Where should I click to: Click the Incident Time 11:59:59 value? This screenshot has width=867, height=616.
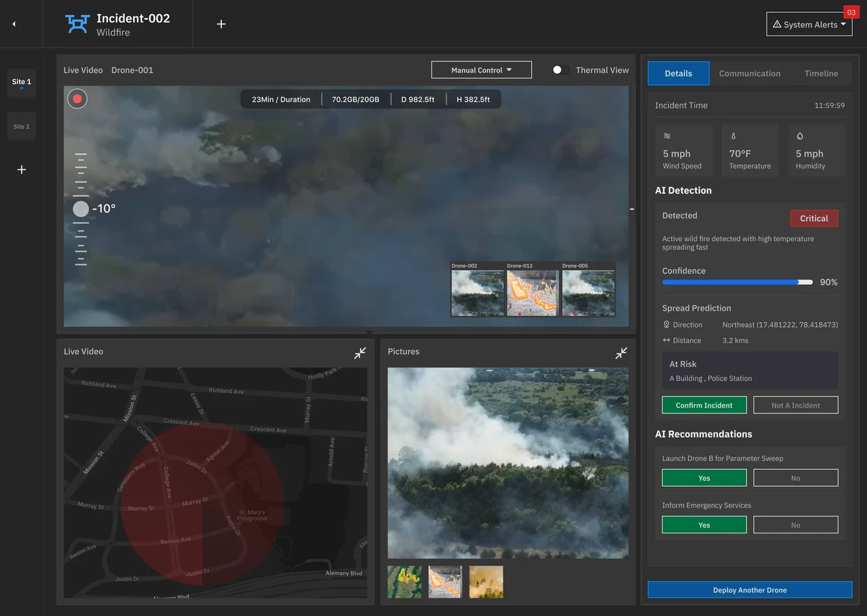click(829, 106)
